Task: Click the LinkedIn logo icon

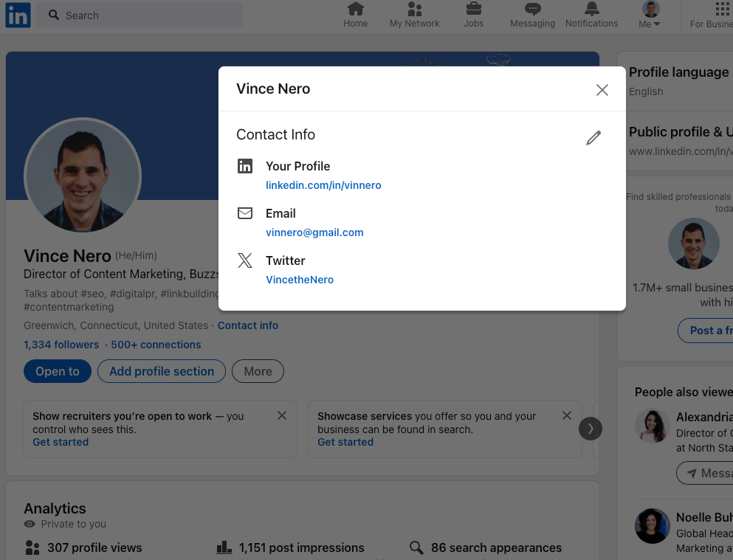Action: [x=17, y=15]
